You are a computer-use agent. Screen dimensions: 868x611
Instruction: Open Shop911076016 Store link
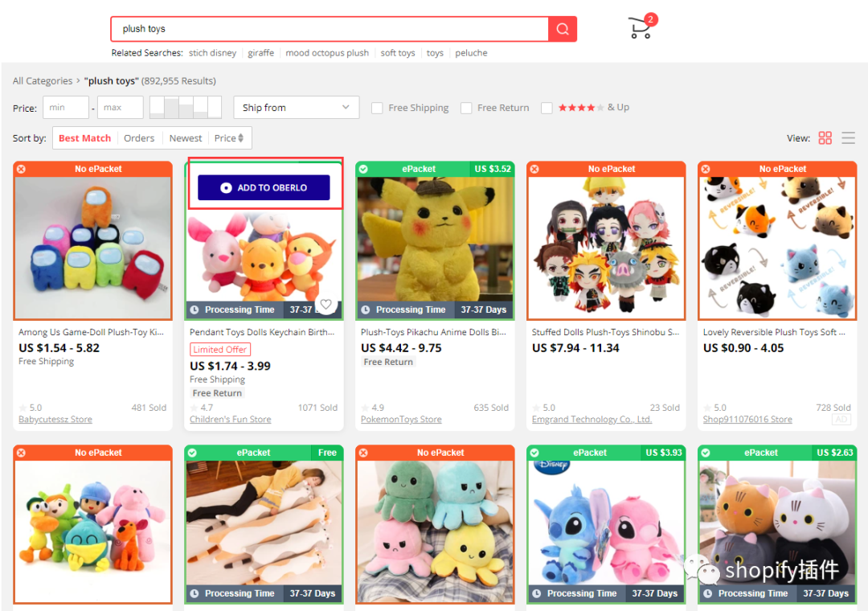[x=747, y=420]
